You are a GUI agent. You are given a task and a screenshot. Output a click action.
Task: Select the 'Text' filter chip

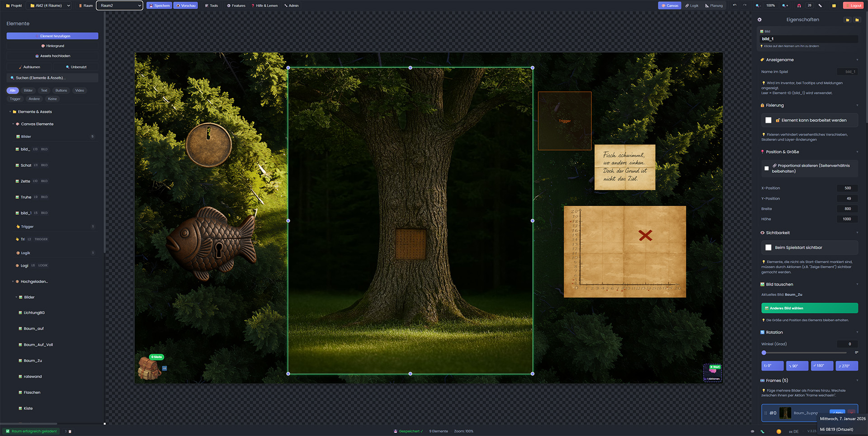pyautogui.click(x=44, y=90)
